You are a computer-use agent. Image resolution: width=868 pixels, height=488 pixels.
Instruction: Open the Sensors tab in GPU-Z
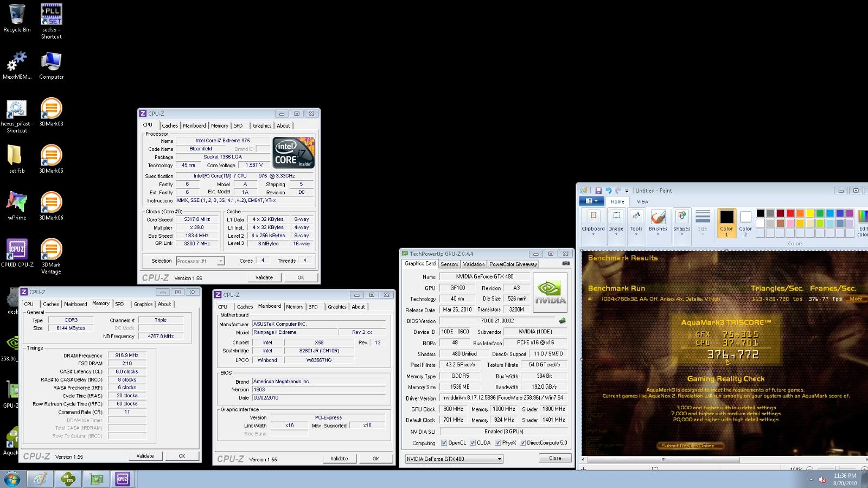click(449, 264)
